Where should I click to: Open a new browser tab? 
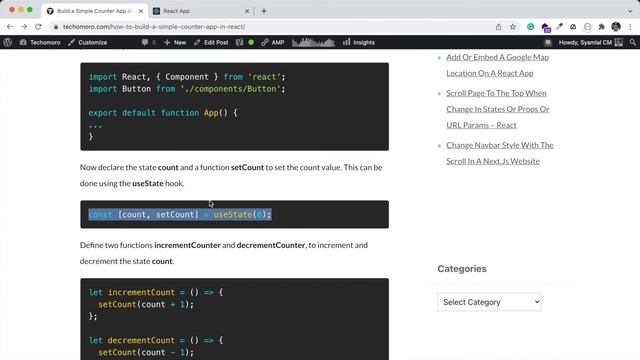(x=264, y=11)
